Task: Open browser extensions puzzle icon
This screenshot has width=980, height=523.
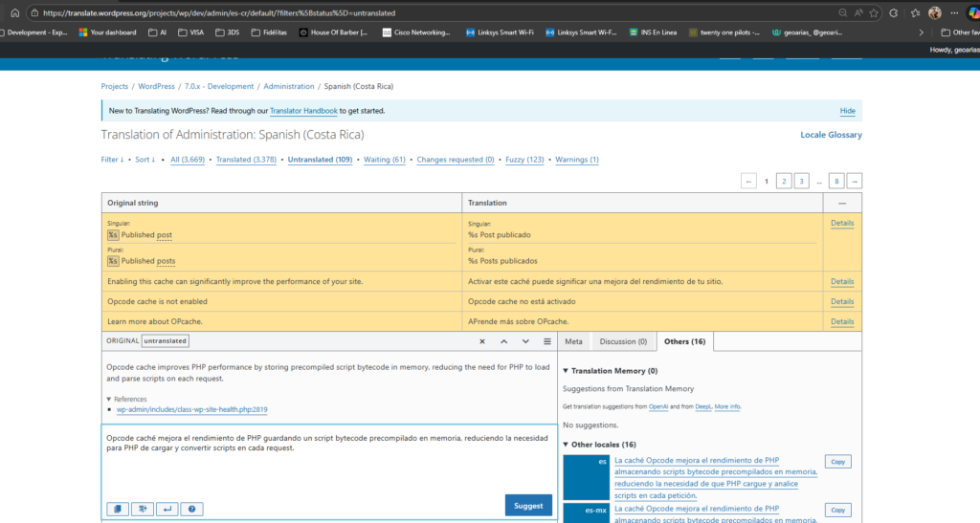Action: (893, 13)
